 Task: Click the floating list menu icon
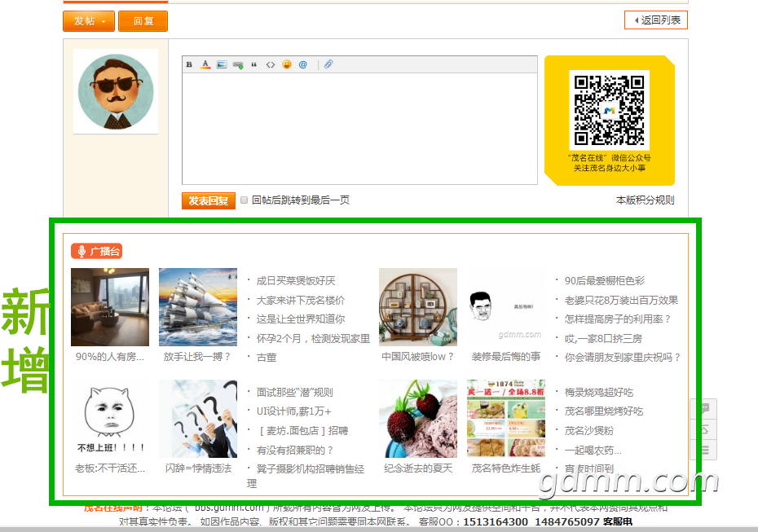coord(705,450)
